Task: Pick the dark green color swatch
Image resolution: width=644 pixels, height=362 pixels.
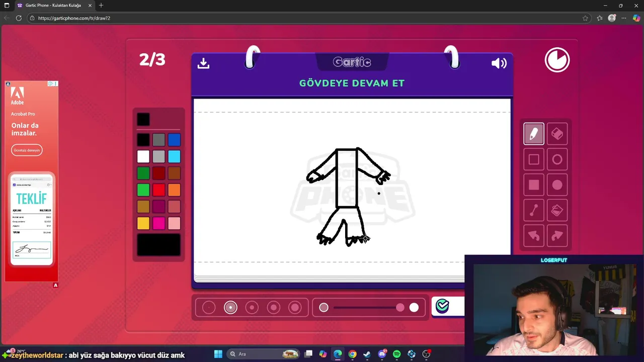Action: [x=143, y=173]
